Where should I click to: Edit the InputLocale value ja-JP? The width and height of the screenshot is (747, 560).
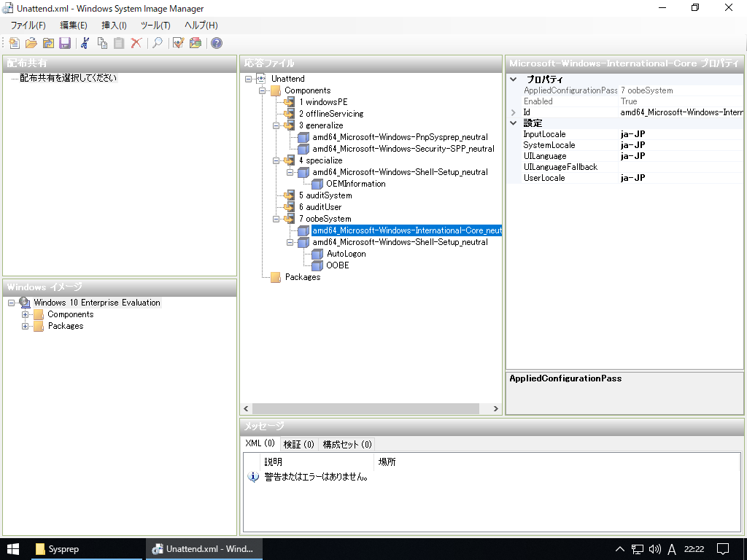(x=681, y=134)
